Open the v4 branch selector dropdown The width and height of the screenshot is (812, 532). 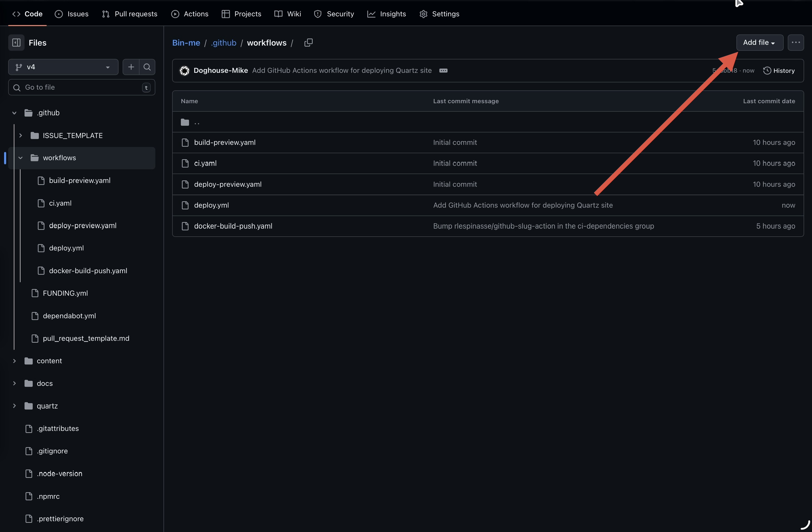coord(63,67)
